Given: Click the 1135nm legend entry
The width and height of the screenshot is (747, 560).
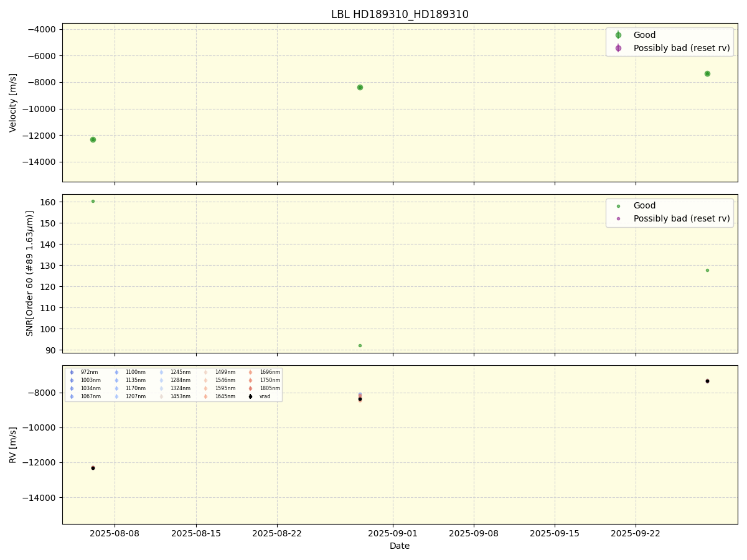Looking at the screenshot, I should [135, 380].
